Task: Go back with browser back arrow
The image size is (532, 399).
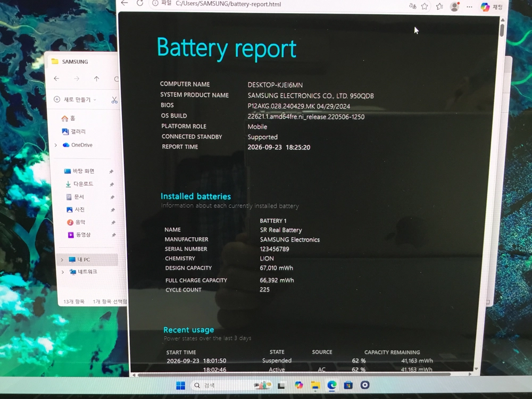Action: [x=124, y=3]
